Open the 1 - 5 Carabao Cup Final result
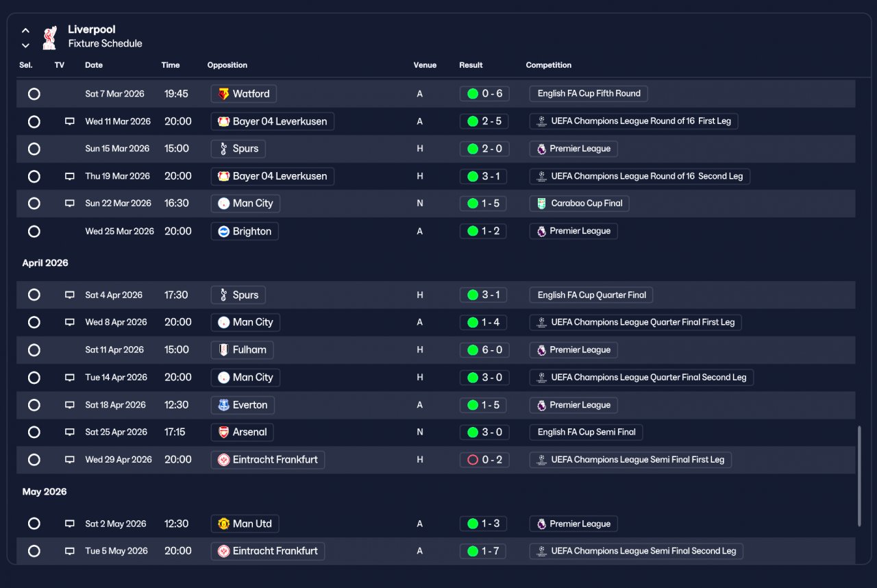Viewport: 877px width, 588px height. point(484,204)
